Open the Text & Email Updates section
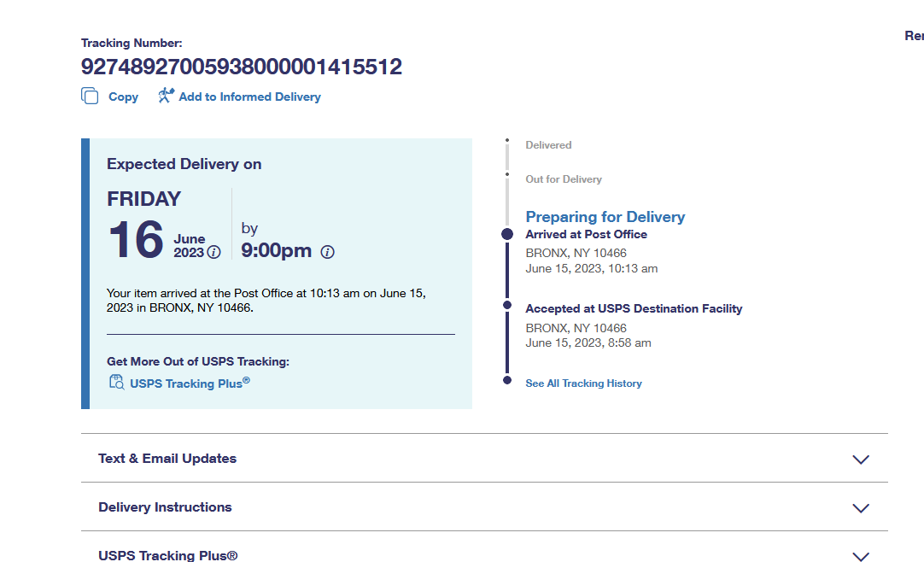The image size is (924, 562). [x=167, y=459]
